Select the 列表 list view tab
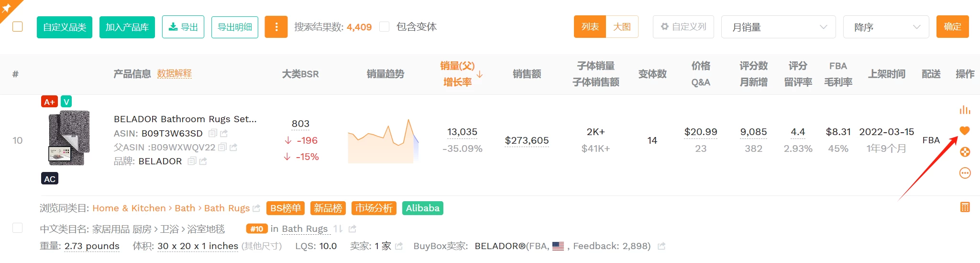This screenshot has width=980, height=263. coord(590,27)
